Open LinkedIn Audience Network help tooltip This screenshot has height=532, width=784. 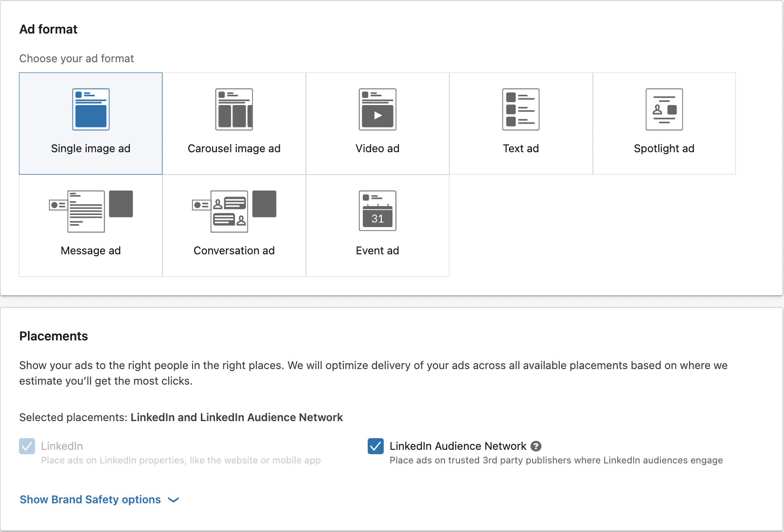coord(536,446)
